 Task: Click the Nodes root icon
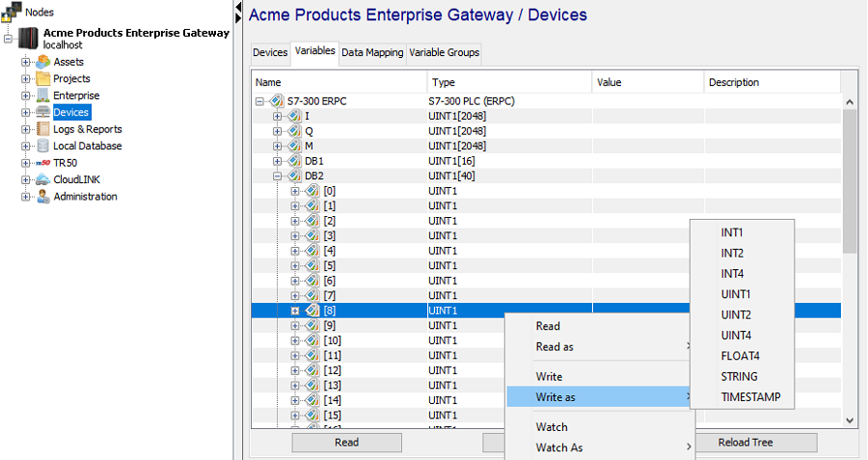tap(12, 13)
